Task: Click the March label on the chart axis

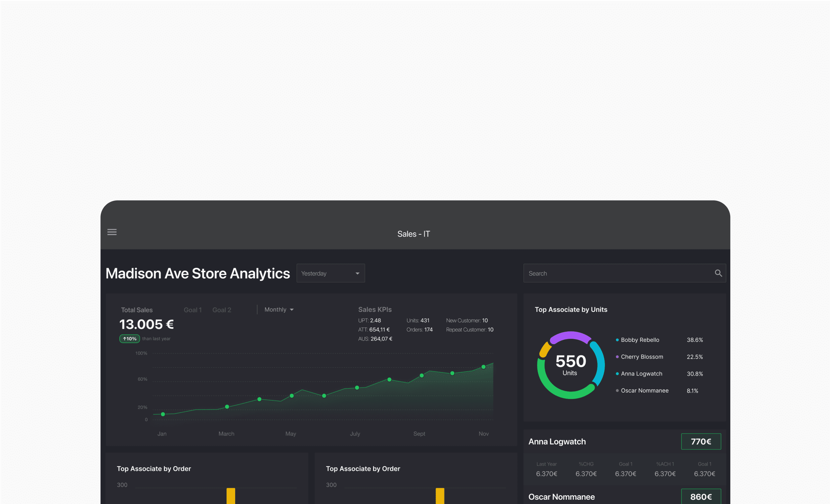Action: point(226,433)
